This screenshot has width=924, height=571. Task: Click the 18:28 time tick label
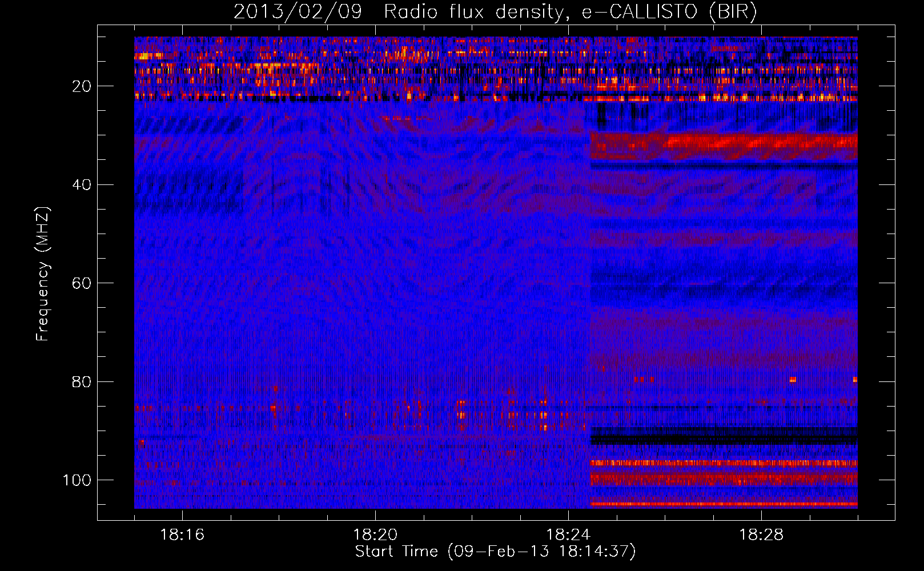tap(761, 535)
